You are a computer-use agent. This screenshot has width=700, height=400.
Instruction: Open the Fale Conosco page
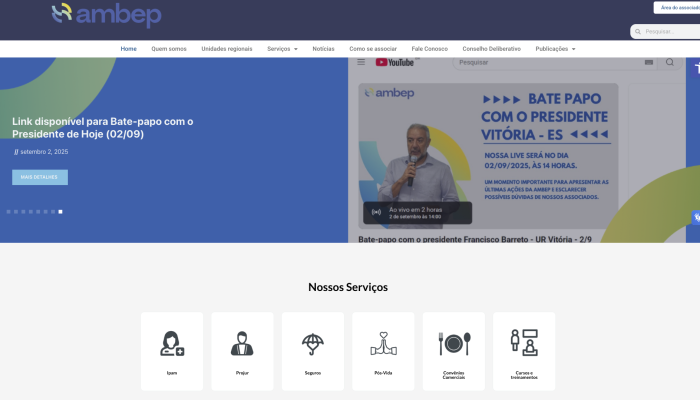click(x=428, y=49)
